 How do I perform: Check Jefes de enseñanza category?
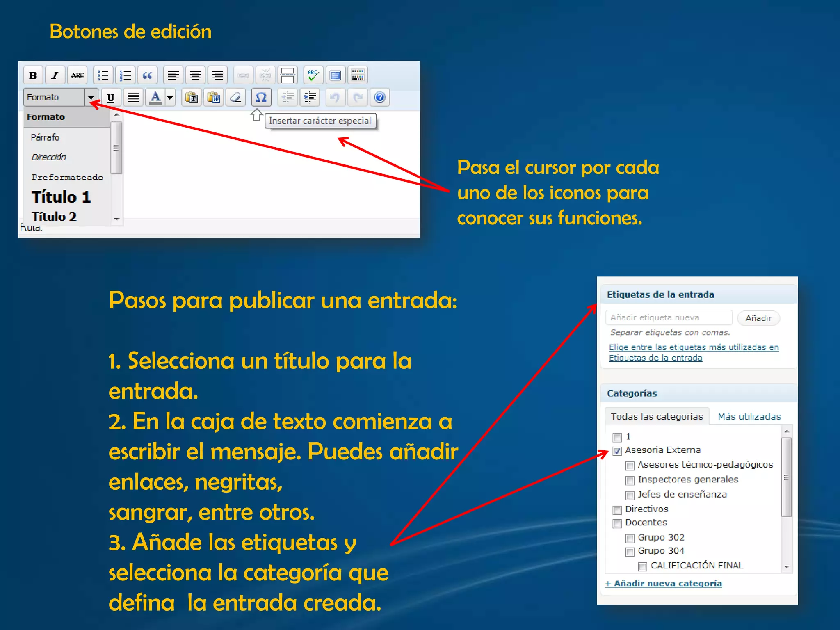coord(630,495)
